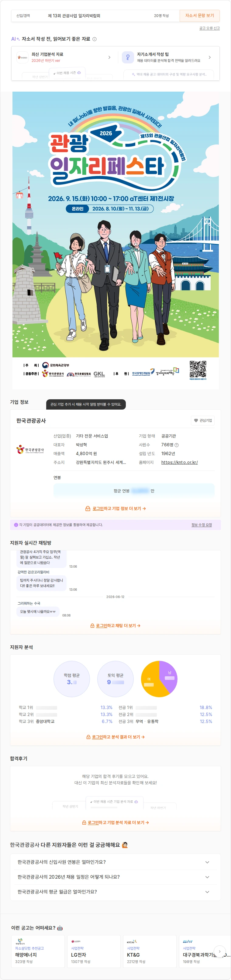The height and width of the screenshot is (980, 231).
Task: Select the 이번 채용 시즌 chip under 기업분석
Action: 67,73
